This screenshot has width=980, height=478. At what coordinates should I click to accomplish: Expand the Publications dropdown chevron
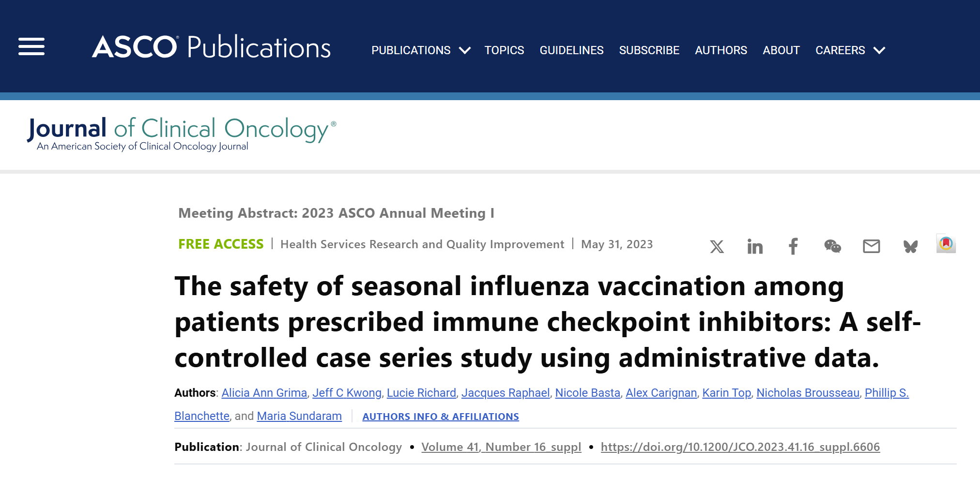click(465, 50)
